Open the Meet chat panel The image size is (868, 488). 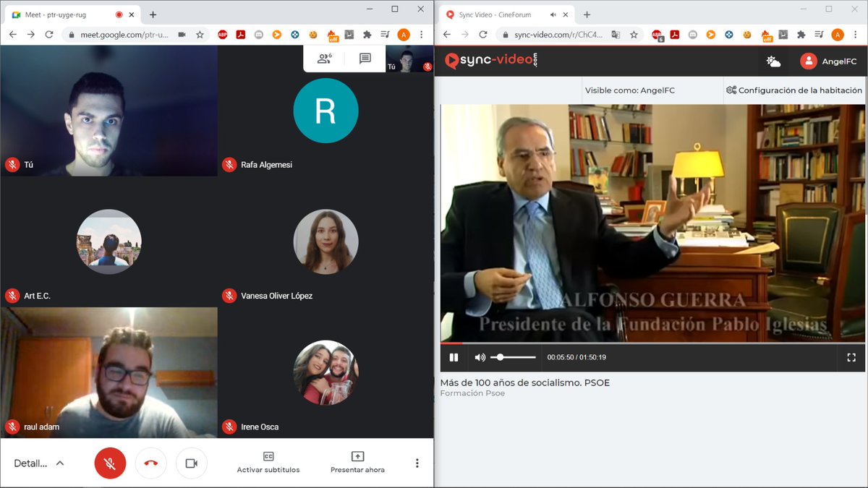[x=365, y=59]
